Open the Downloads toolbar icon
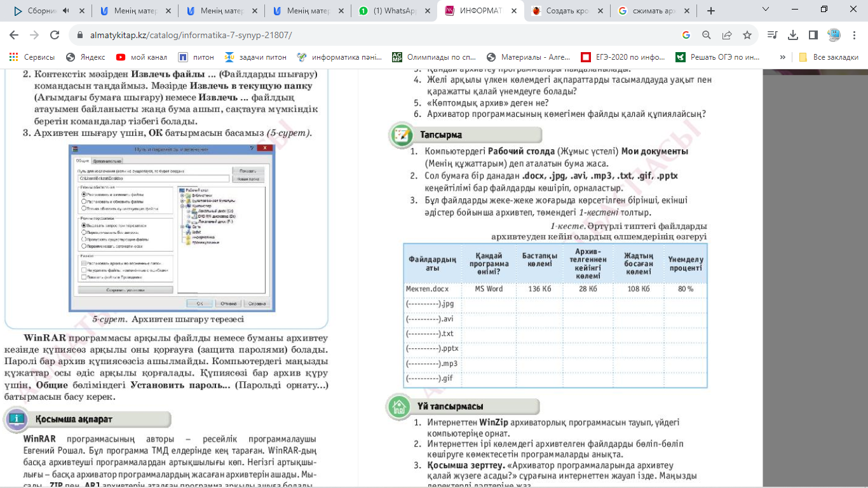Screen dimensions: 868x488 tap(792, 36)
